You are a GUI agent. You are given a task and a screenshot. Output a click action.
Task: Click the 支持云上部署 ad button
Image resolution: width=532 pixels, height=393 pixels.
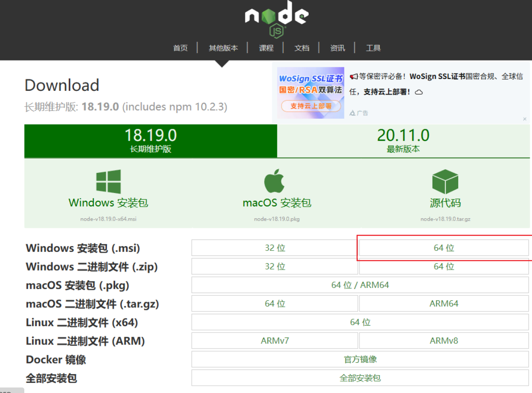click(311, 106)
